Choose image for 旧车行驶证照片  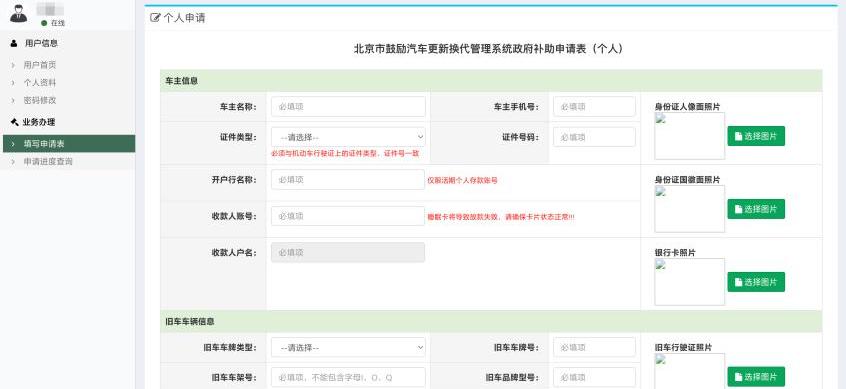coord(756,377)
